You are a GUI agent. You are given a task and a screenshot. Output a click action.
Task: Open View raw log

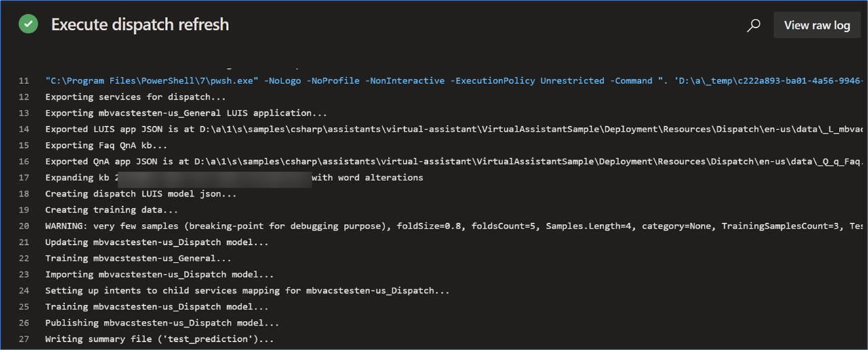[x=816, y=25]
